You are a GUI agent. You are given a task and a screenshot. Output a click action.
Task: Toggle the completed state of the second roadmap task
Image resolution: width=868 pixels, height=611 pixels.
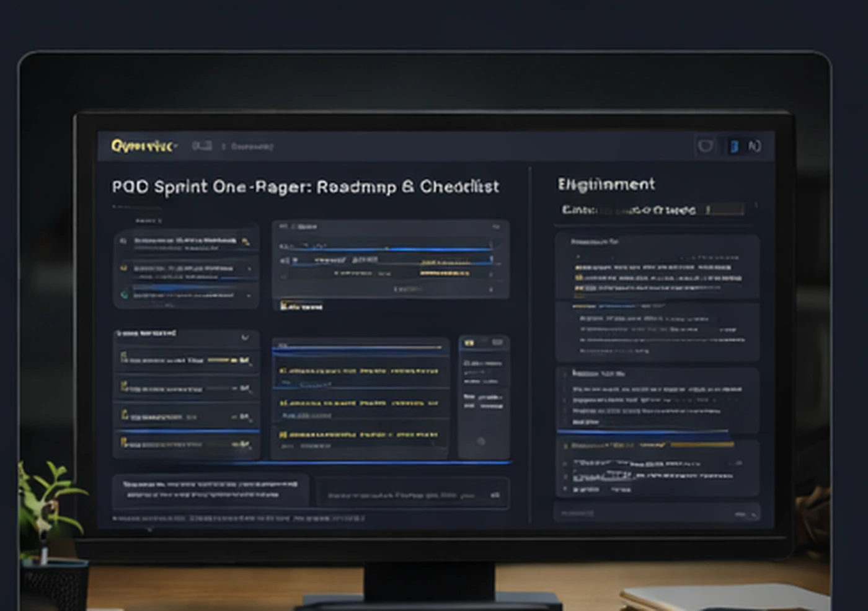(123, 268)
